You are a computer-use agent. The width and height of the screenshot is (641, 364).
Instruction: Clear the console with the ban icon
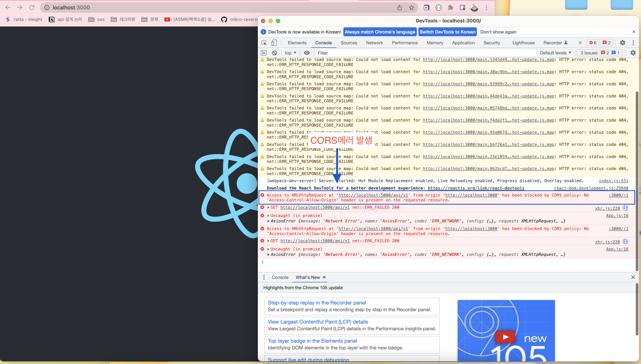point(274,53)
